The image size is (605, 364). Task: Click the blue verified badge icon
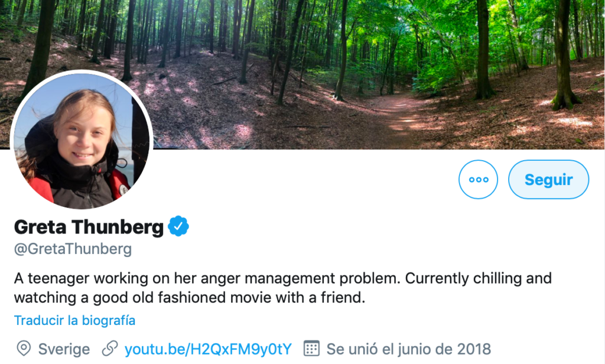(178, 226)
